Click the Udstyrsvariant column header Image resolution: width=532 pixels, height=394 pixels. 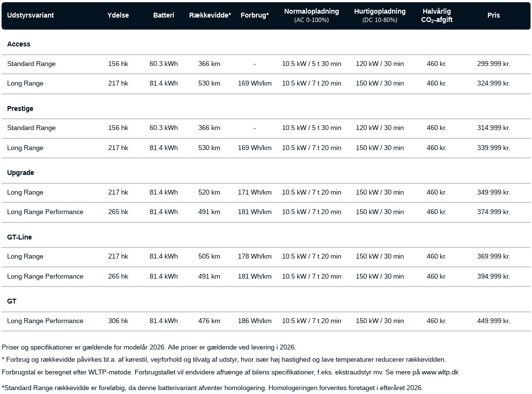tap(30, 15)
